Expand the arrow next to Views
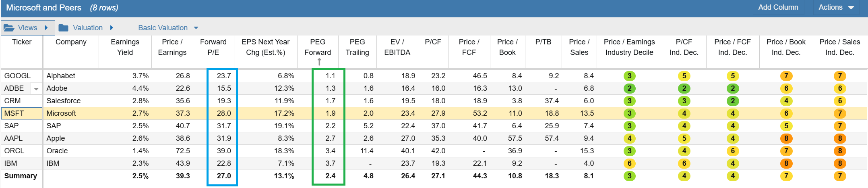This screenshot has width=868, height=188. [46, 28]
